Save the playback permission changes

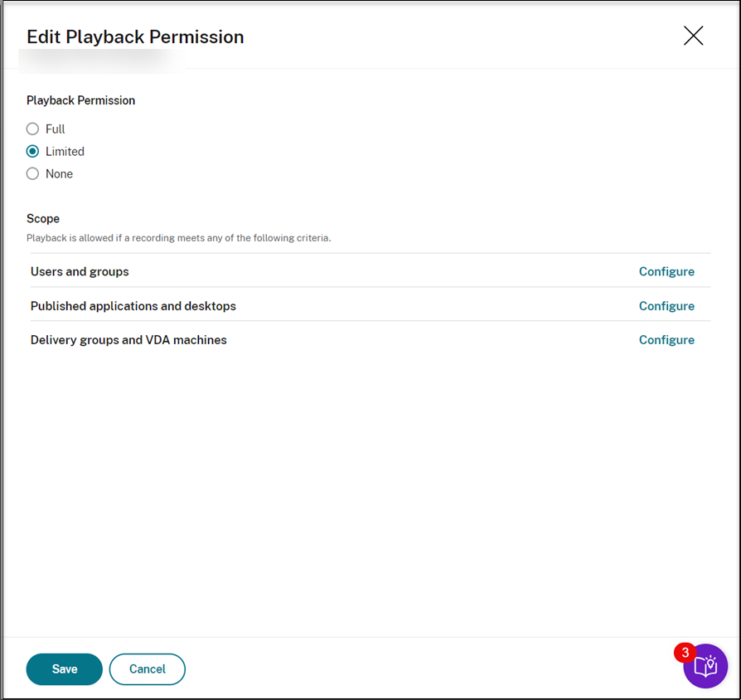pos(65,669)
